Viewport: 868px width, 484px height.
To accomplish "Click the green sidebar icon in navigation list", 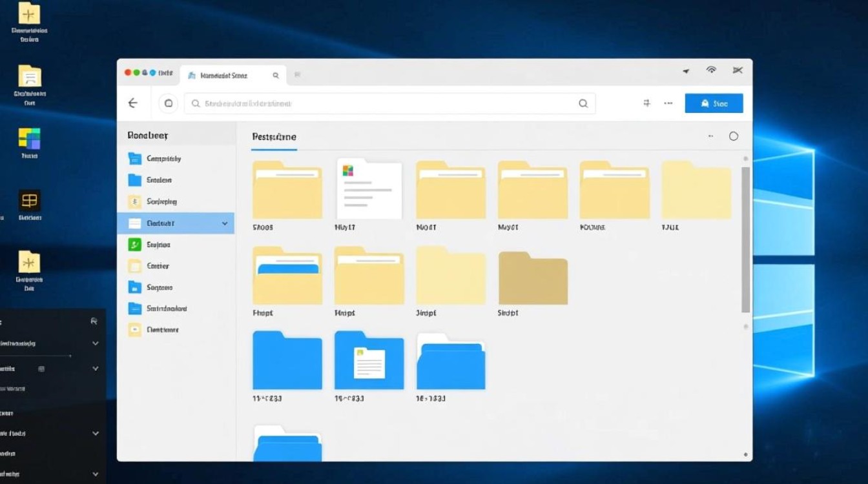I will click(134, 245).
